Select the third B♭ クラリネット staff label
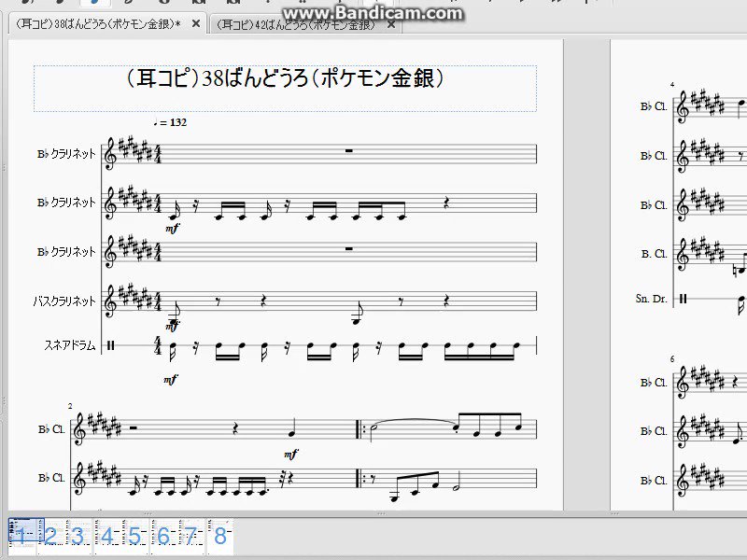 (x=66, y=251)
